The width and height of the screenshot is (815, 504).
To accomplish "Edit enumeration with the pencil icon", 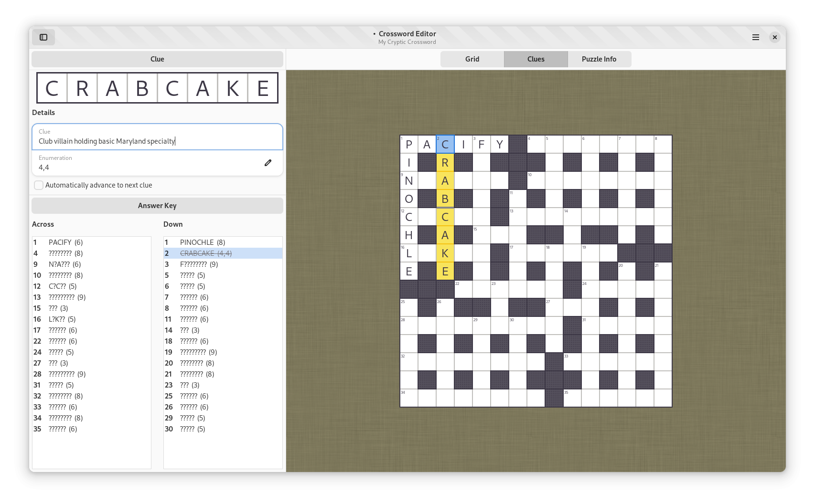I will coord(268,163).
